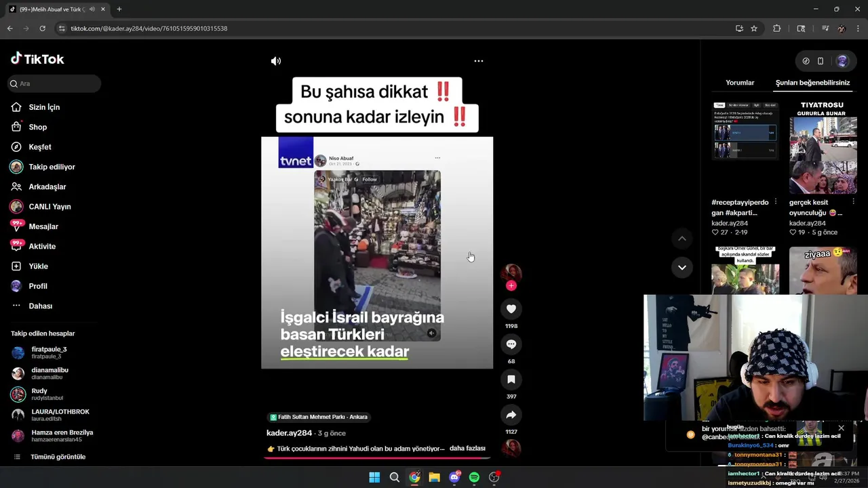
Task: Open Shop in the sidebar
Action: click(38, 127)
